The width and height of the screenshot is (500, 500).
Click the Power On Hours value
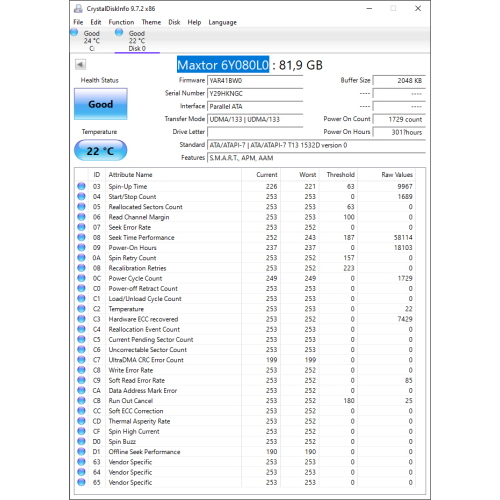(399, 132)
